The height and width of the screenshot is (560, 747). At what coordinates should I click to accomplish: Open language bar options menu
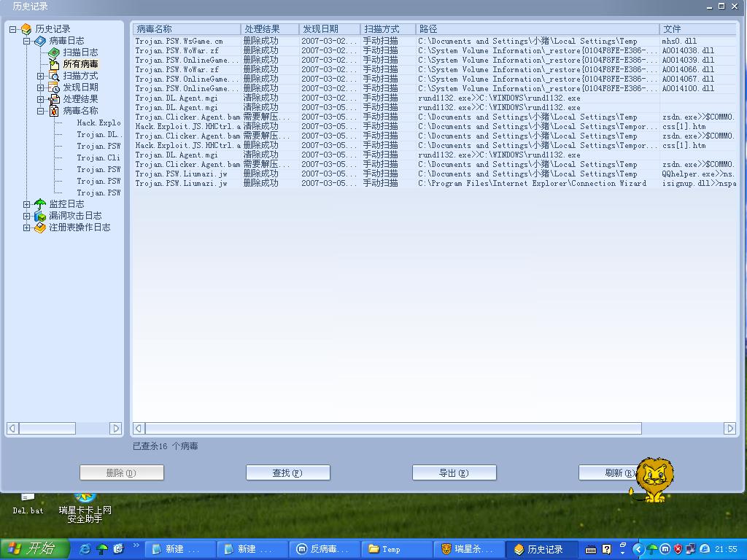[x=622, y=553]
